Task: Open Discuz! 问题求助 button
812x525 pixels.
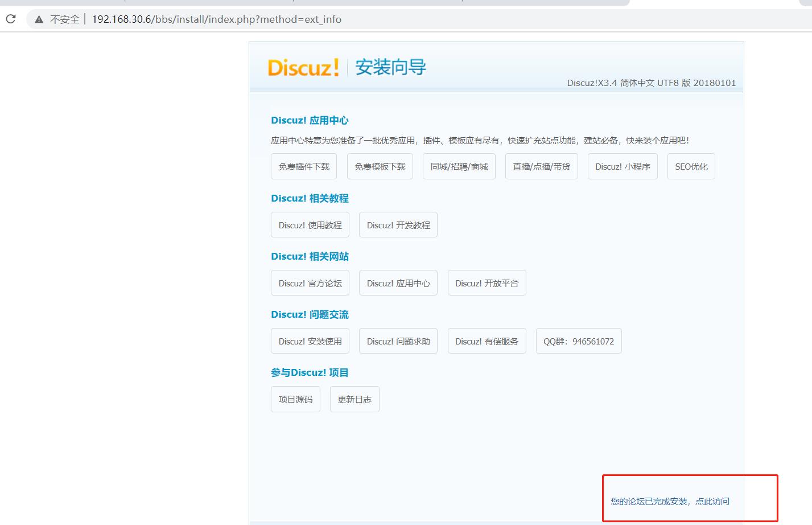Action: [x=398, y=341]
